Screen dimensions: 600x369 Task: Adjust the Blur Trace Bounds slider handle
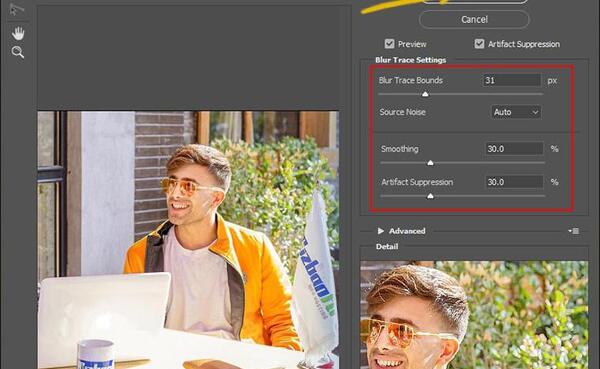click(425, 94)
